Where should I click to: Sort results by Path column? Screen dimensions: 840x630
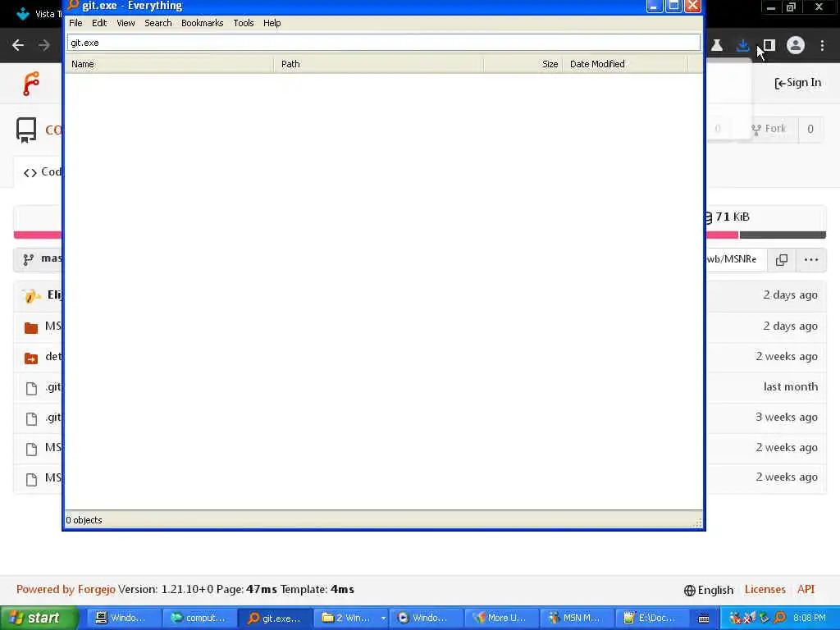(379, 64)
